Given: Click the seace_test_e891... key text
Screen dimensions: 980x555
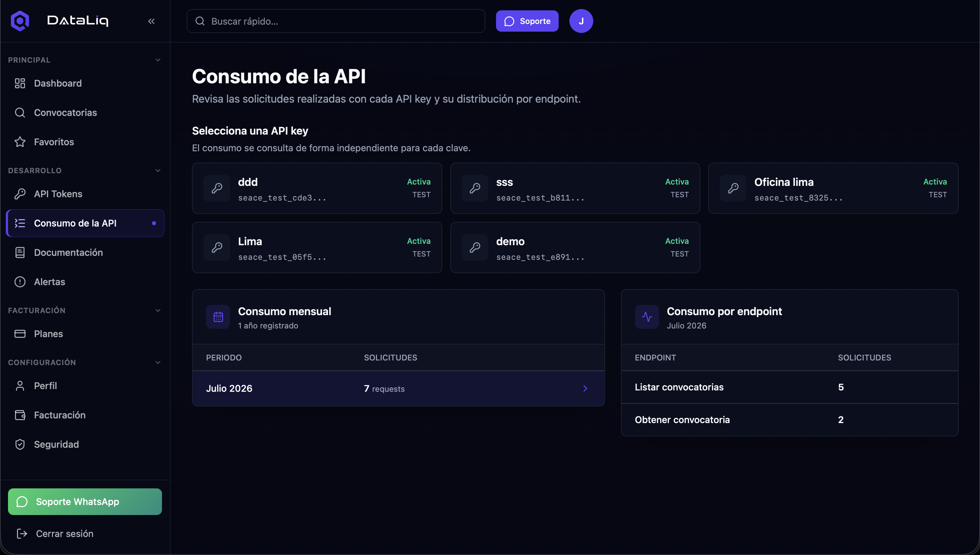Looking at the screenshot, I should (540, 257).
